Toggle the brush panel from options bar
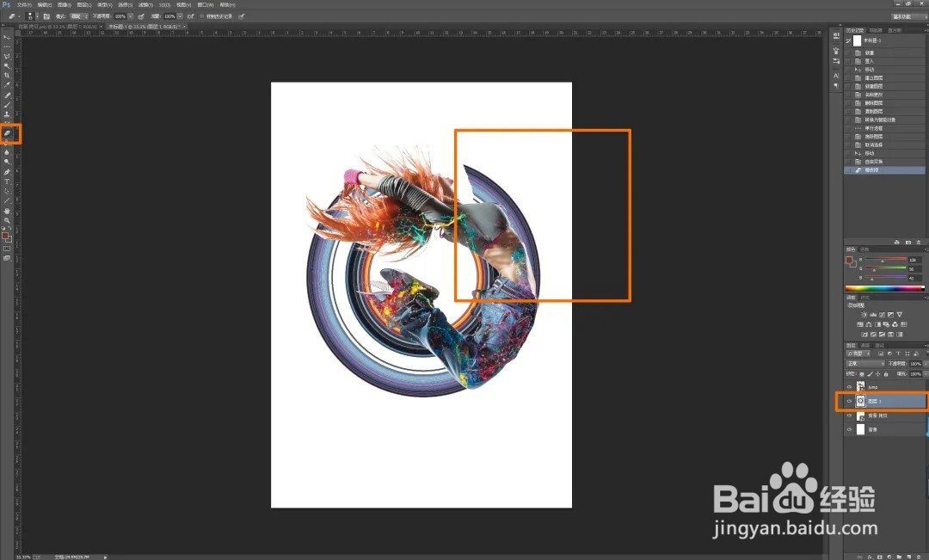 point(46,16)
